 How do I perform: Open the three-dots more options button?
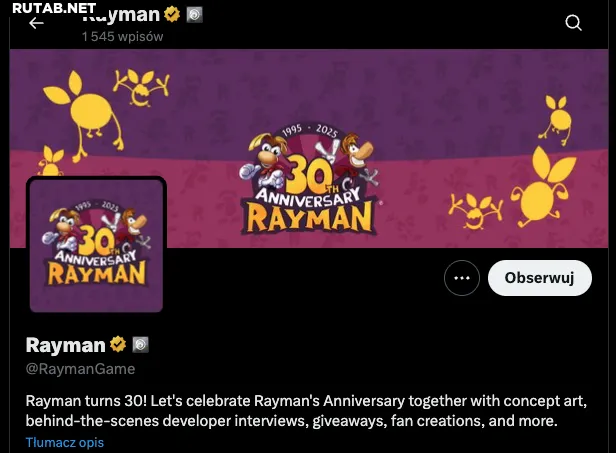pos(462,278)
